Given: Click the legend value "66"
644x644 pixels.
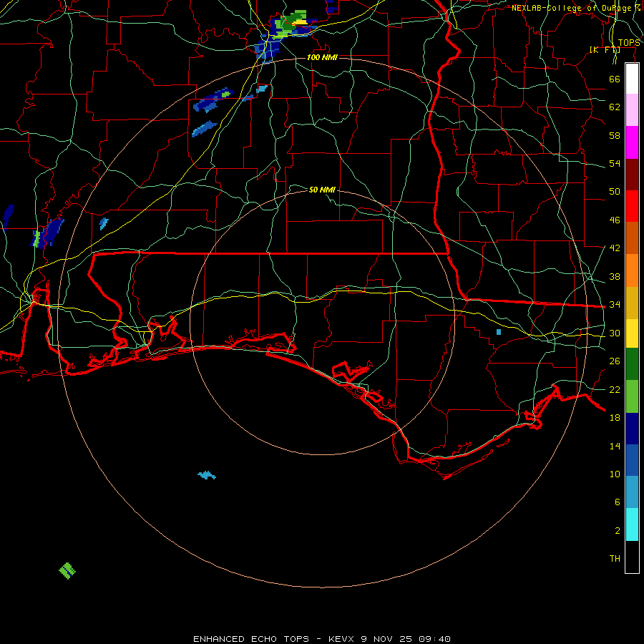Looking at the screenshot, I should pos(615,79).
